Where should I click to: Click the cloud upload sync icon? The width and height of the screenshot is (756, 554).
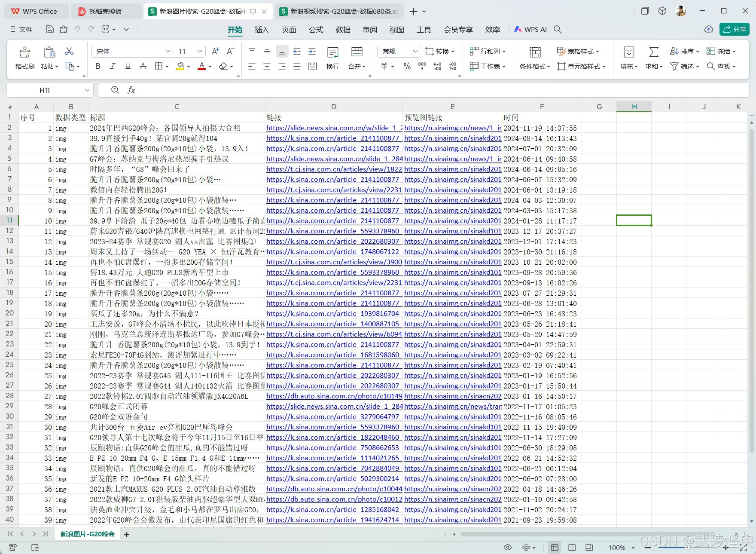pos(709,29)
